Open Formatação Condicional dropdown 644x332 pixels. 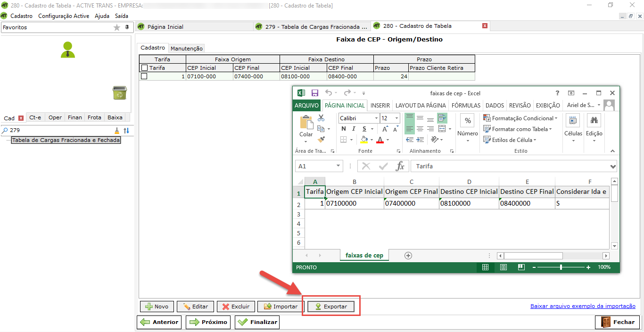pyautogui.click(x=520, y=118)
